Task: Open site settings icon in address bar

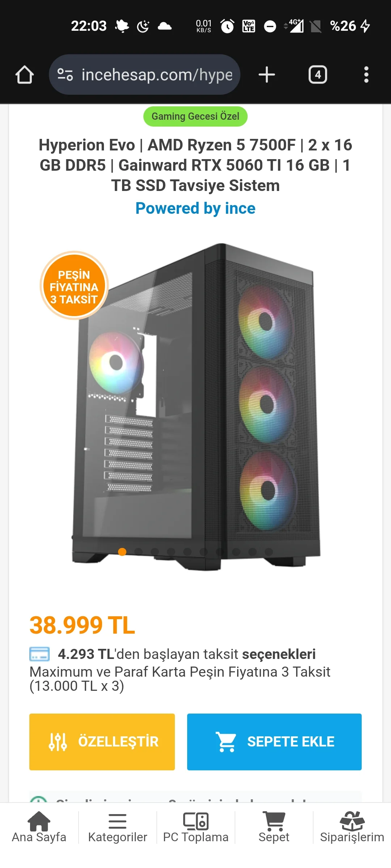Action: coord(65,75)
